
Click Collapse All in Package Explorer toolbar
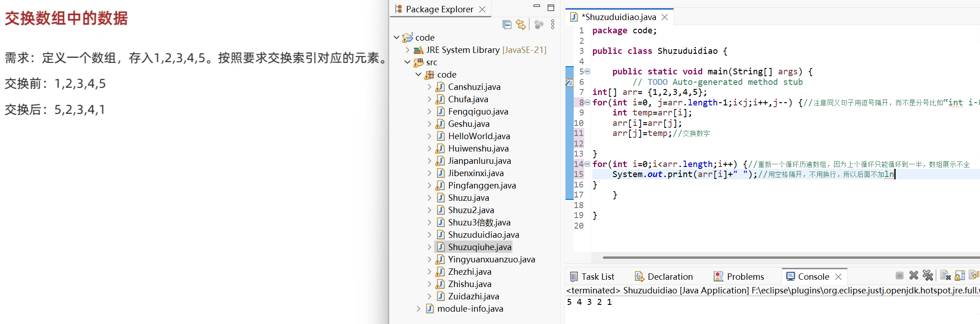[507, 24]
